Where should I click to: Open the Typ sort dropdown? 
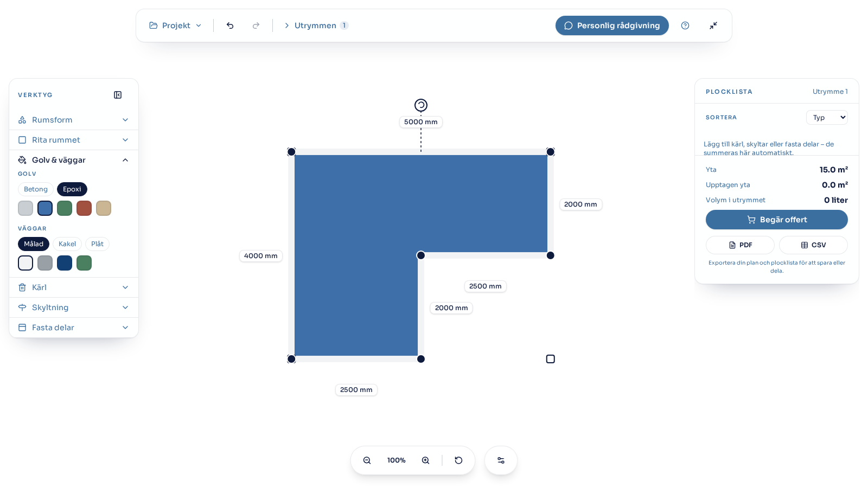tap(827, 118)
